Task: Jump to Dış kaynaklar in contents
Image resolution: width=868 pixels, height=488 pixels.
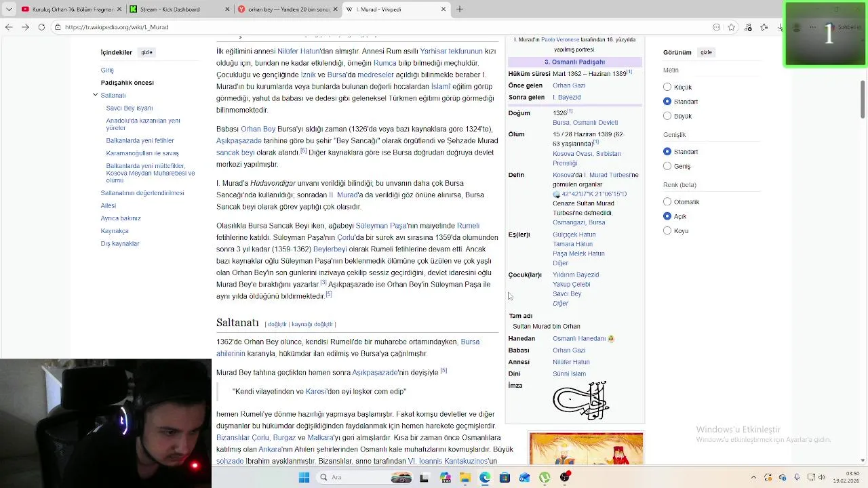Action: [x=120, y=243]
